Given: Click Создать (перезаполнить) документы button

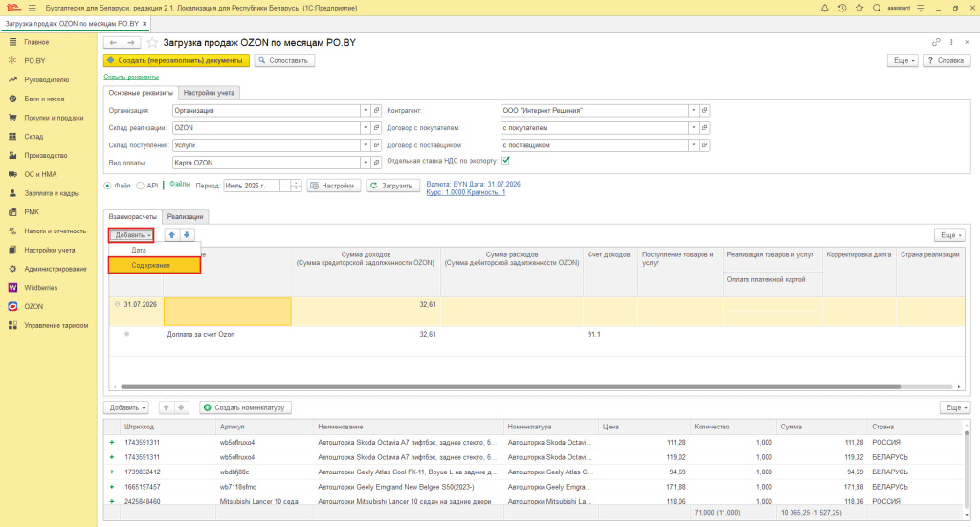Looking at the screenshot, I should (176, 60).
